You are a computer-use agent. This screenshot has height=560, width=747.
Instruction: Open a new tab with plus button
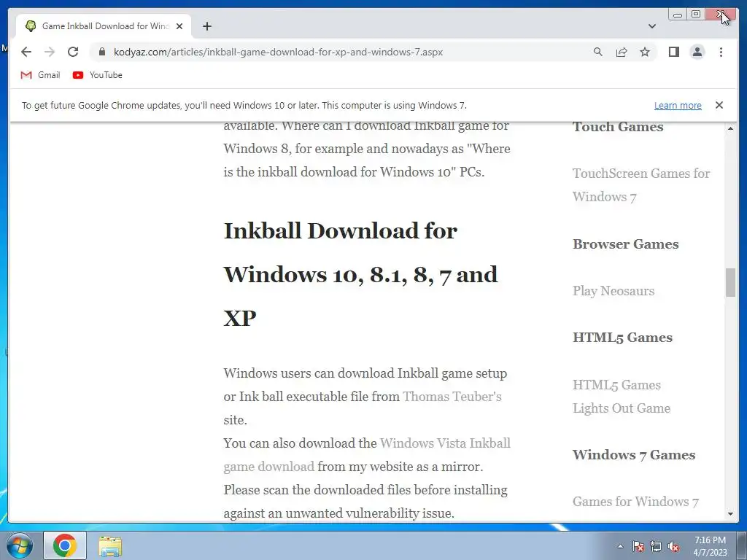[x=206, y=26]
